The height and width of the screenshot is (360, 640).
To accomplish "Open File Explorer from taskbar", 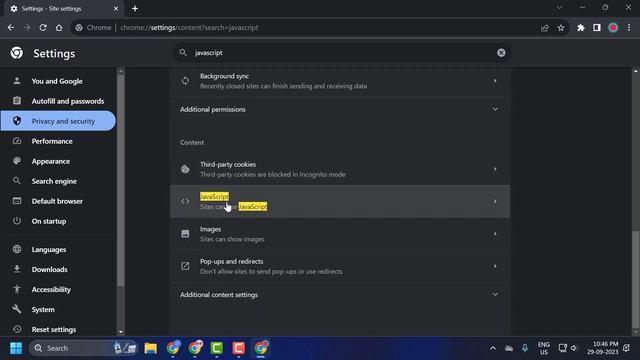I will 151,348.
